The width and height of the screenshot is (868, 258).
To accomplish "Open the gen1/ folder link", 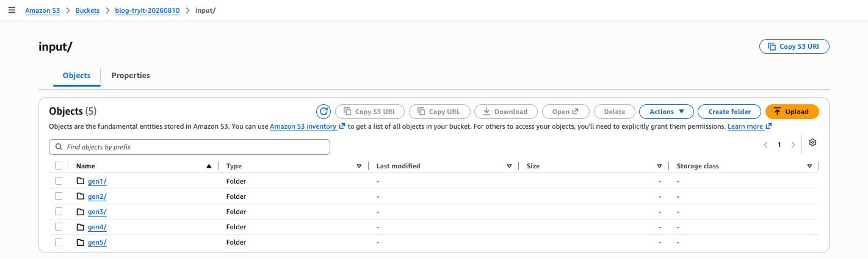I will [x=97, y=181].
